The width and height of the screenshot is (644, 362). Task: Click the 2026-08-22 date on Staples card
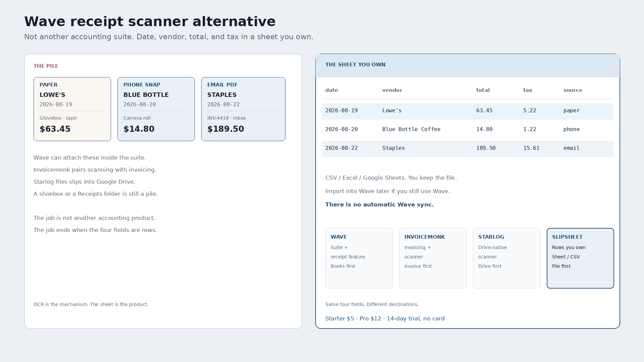pyautogui.click(x=223, y=105)
